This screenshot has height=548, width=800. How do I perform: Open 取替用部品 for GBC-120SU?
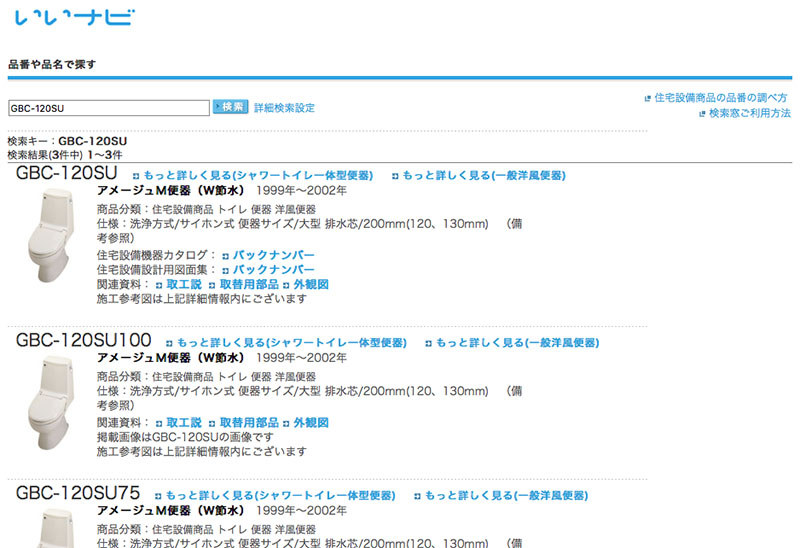pyautogui.click(x=249, y=284)
